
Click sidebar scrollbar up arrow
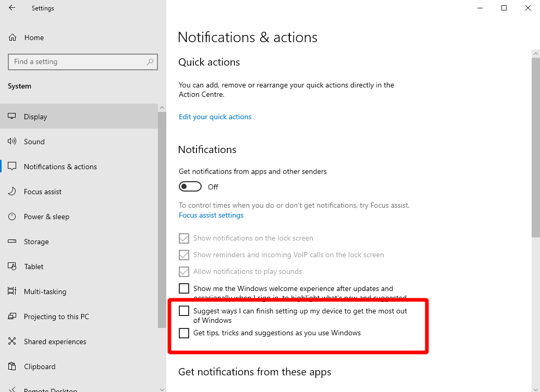[162, 108]
